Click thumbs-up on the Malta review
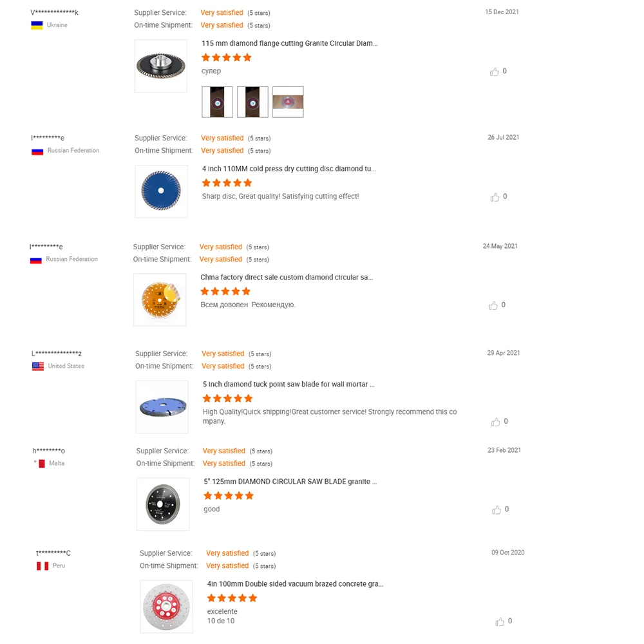Image resolution: width=644 pixels, height=644 pixels. click(x=497, y=509)
